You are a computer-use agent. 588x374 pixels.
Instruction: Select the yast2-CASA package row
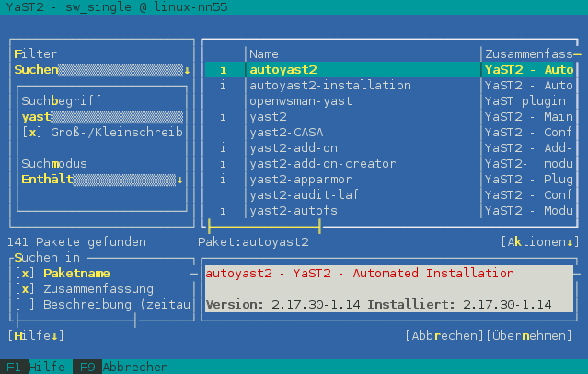tap(389, 133)
